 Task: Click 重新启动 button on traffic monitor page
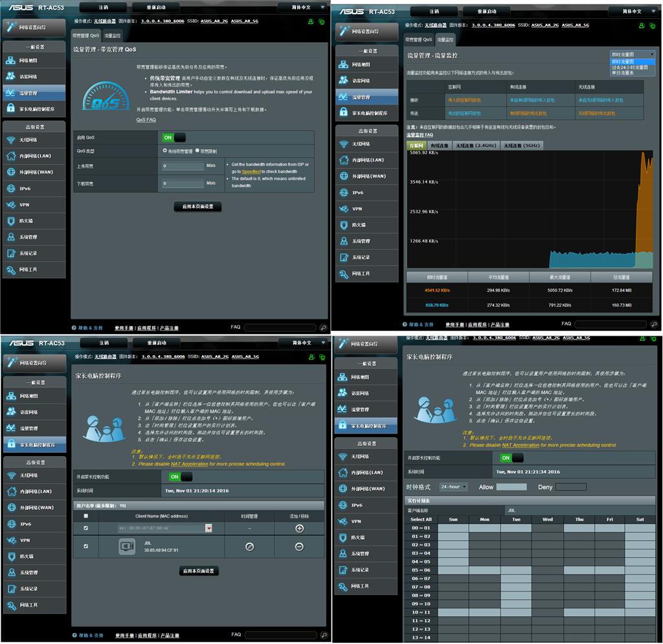(x=487, y=12)
